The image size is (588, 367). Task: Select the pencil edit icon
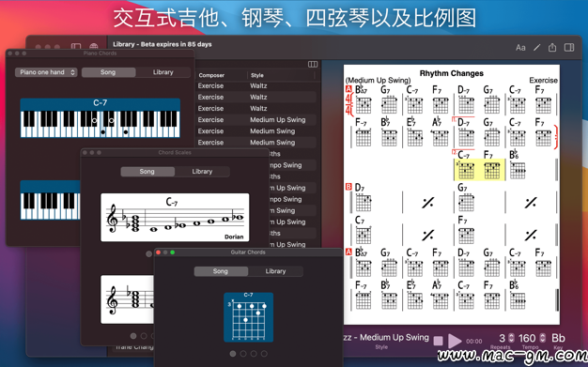[x=537, y=47]
